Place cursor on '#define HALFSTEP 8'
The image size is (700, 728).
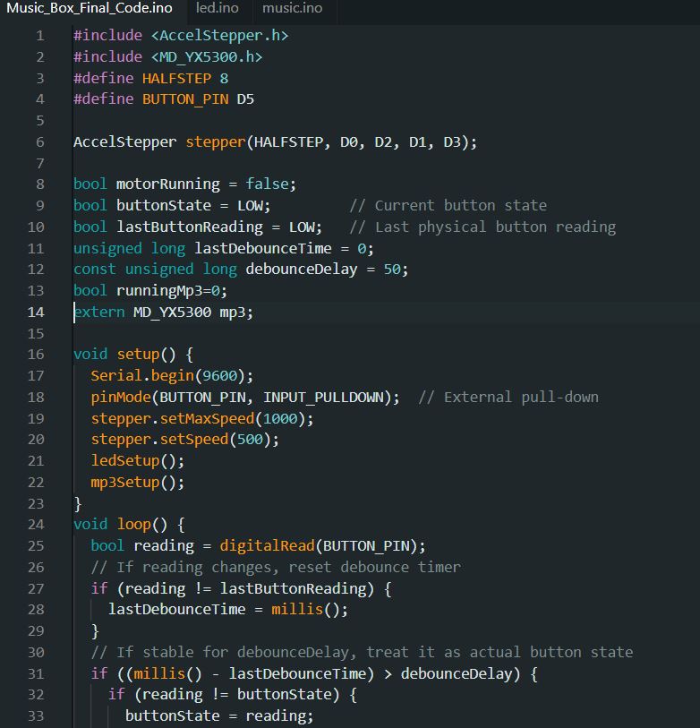point(151,79)
